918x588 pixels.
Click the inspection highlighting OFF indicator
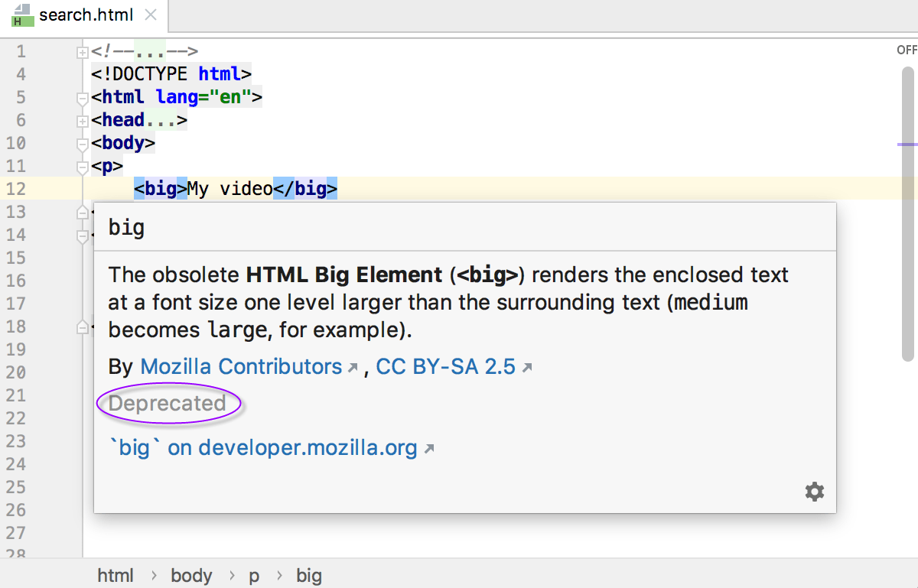907,49
